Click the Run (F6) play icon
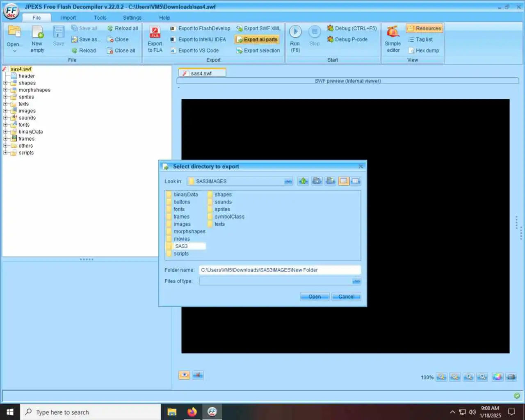The image size is (525, 420). (295, 32)
